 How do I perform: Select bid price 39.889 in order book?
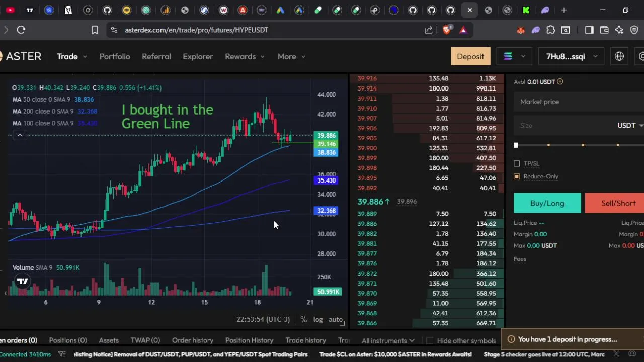pyautogui.click(x=367, y=214)
